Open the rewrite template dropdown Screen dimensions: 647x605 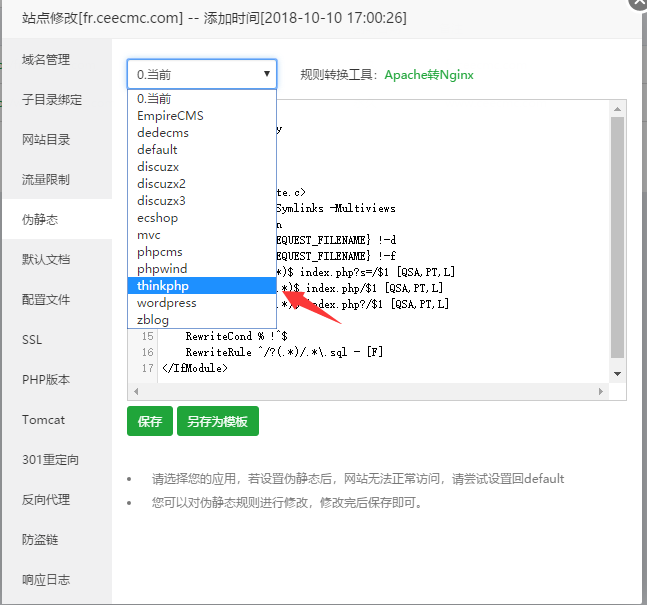(x=202, y=74)
